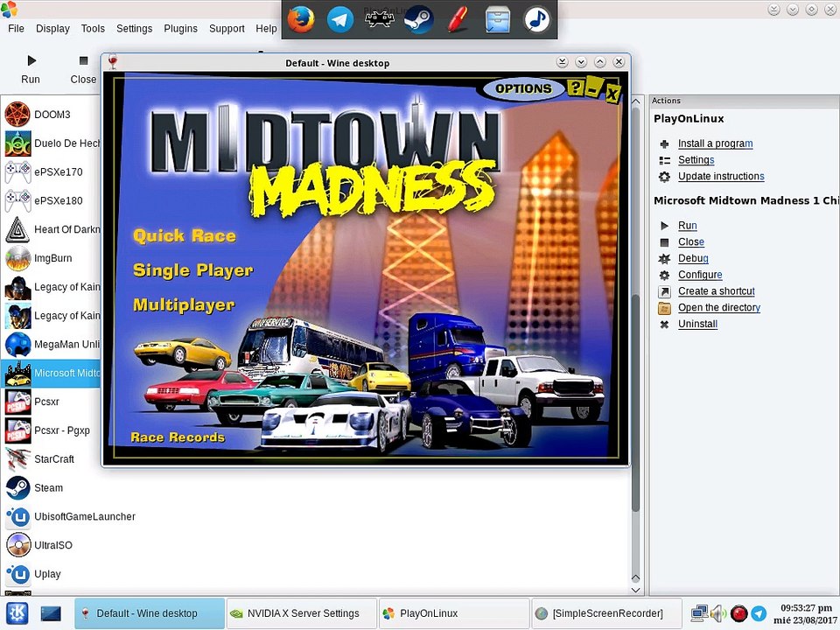The width and height of the screenshot is (840, 630).
Task: Click the show desktop taskbar icon
Action: coord(51,613)
